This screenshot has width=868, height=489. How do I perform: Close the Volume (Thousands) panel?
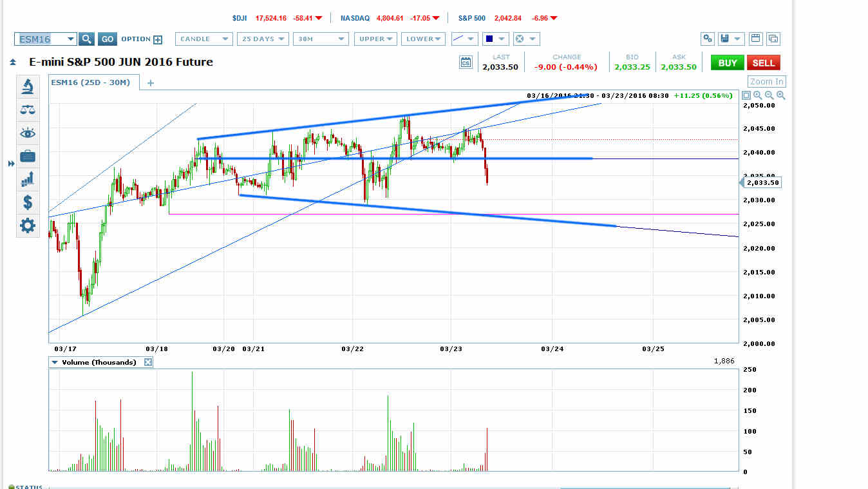tap(147, 362)
